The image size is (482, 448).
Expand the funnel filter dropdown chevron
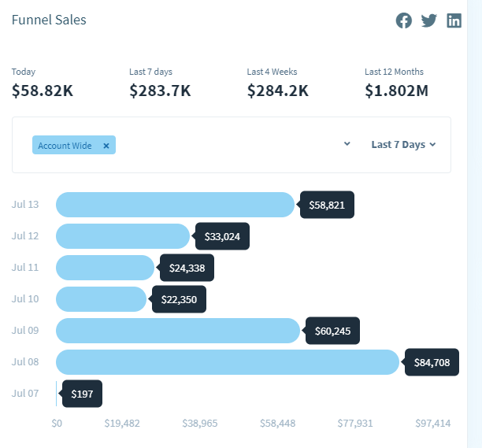347,145
